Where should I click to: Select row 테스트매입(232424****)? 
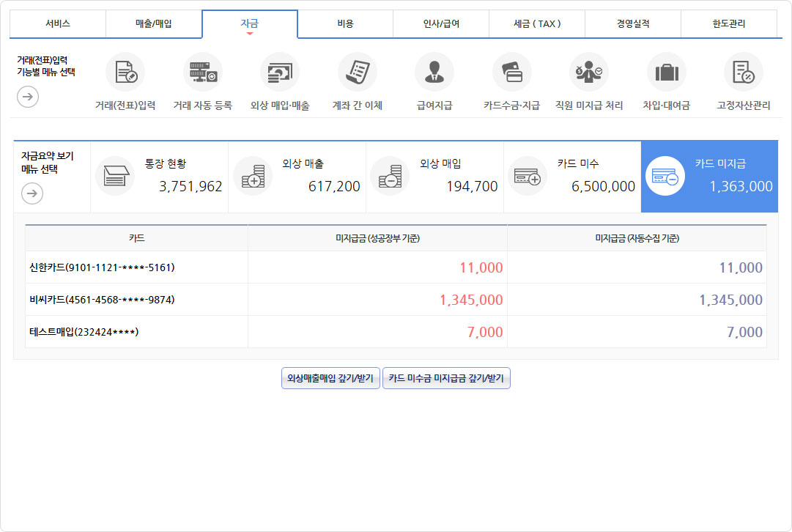point(396,332)
